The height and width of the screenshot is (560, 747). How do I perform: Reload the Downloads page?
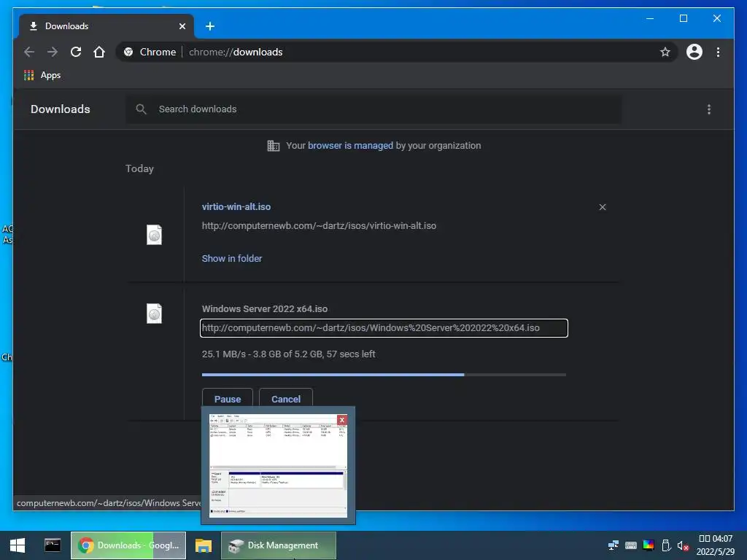tap(76, 52)
